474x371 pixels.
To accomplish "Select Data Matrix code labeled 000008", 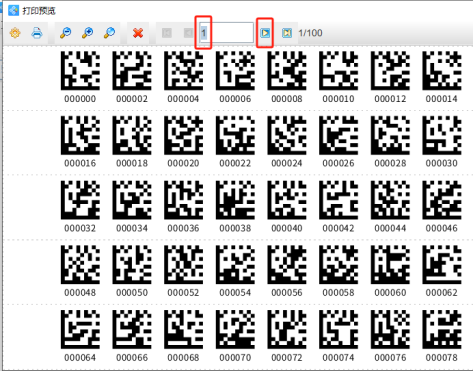I will pos(287,70).
